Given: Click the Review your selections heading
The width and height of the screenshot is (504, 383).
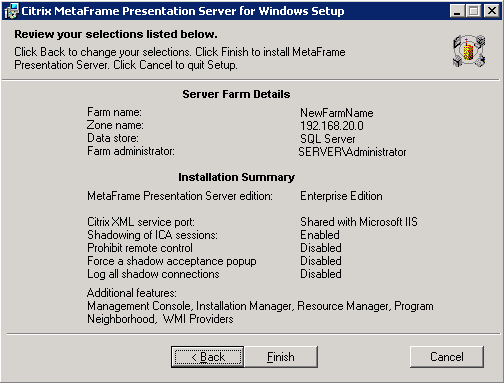Looking at the screenshot, I should coord(116,34).
